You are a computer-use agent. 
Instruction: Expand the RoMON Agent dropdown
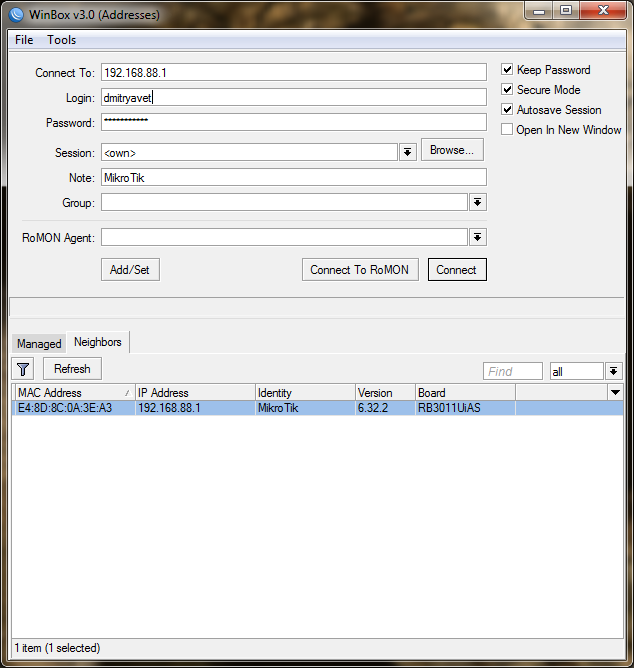tap(478, 238)
